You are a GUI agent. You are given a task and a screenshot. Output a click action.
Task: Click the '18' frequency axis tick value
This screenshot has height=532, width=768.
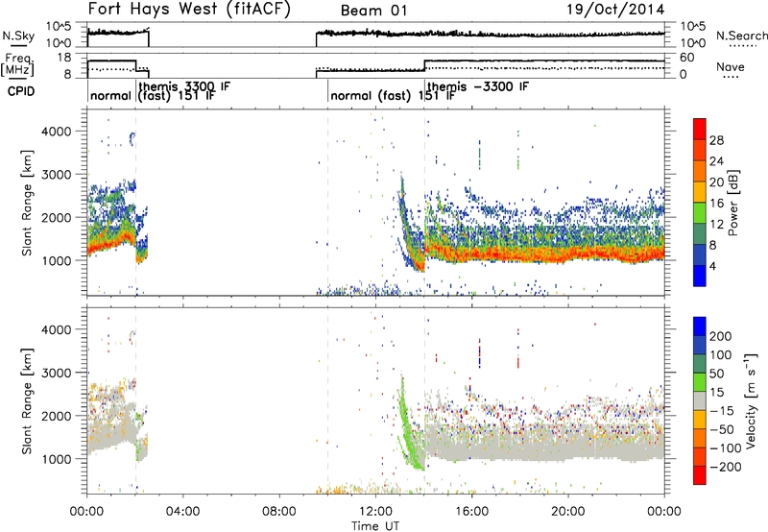tap(64, 58)
